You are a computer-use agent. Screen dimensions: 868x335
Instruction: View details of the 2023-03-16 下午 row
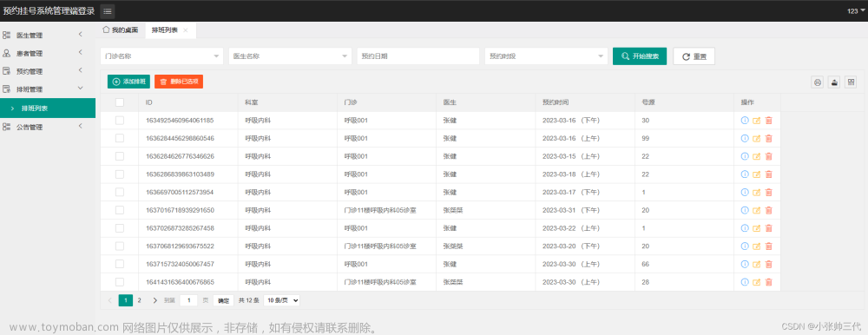click(745, 120)
